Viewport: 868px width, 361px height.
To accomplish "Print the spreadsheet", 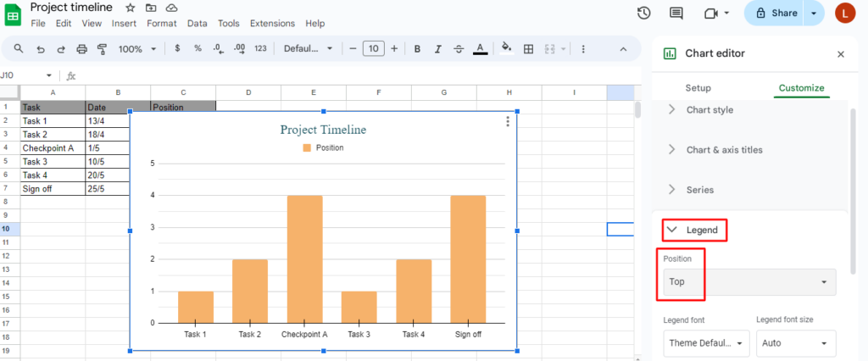I will click(82, 49).
